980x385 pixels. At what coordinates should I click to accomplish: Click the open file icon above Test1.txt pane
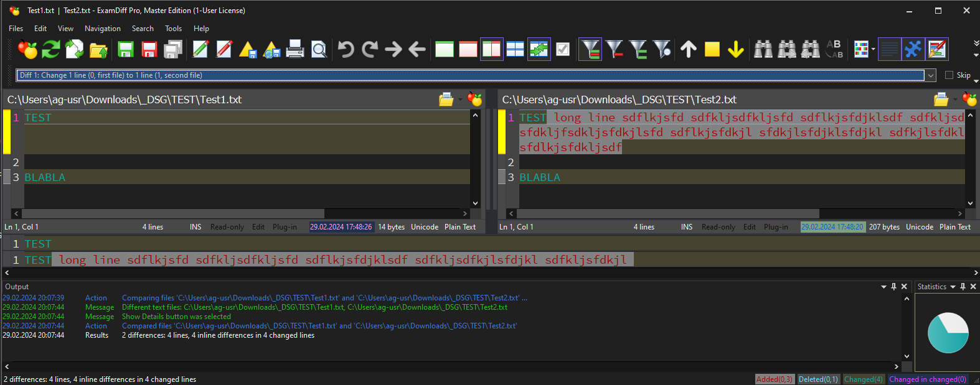(x=446, y=100)
